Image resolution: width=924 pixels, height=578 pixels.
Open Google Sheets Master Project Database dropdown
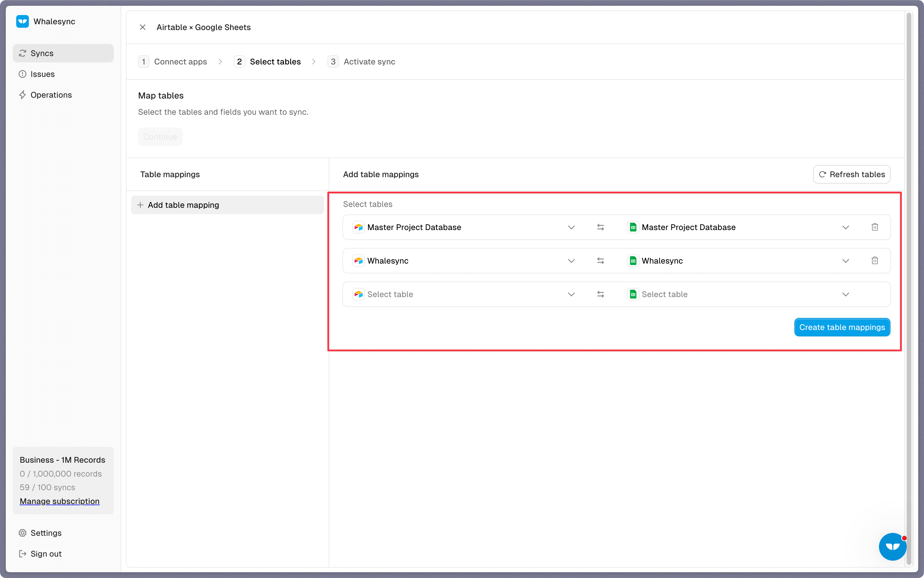tap(738, 227)
